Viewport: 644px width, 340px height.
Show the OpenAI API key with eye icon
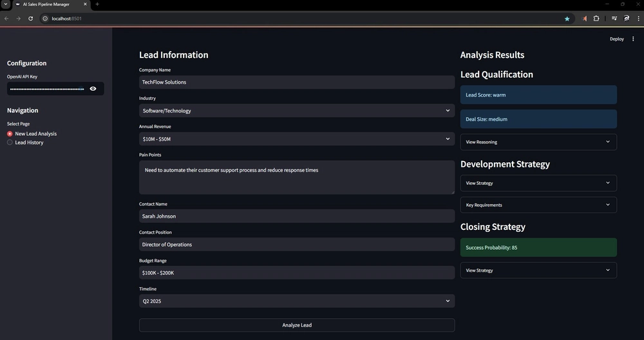pyautogui.click(x=93, y=89)
